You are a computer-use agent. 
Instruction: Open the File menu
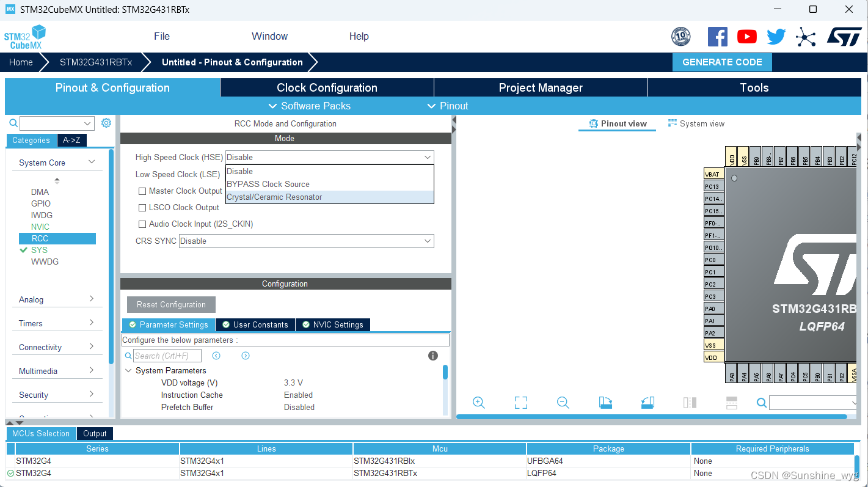pos(162,36)
